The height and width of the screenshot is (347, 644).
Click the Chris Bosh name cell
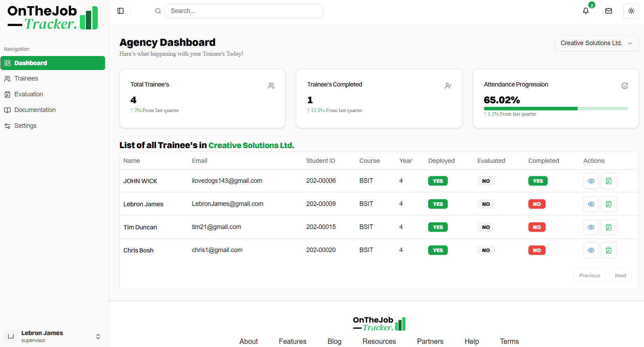pyautogui.click(x=138, y=250)
